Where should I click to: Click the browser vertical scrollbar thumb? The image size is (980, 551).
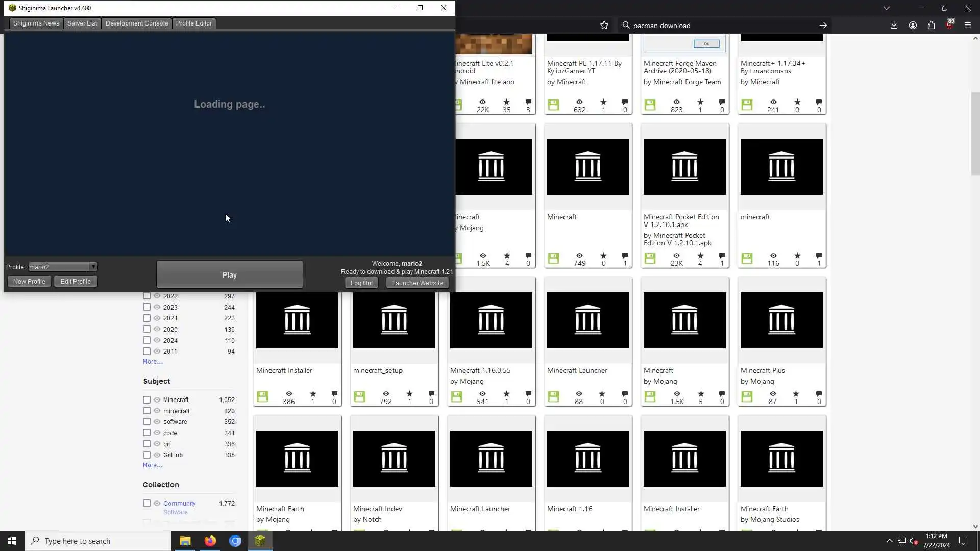[975, 133]
